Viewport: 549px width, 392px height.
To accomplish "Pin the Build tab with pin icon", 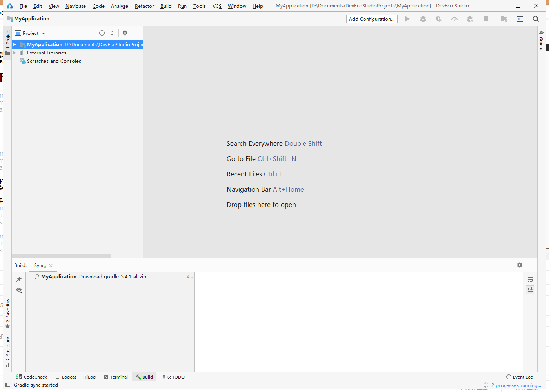I will click(x=19, y=279).
